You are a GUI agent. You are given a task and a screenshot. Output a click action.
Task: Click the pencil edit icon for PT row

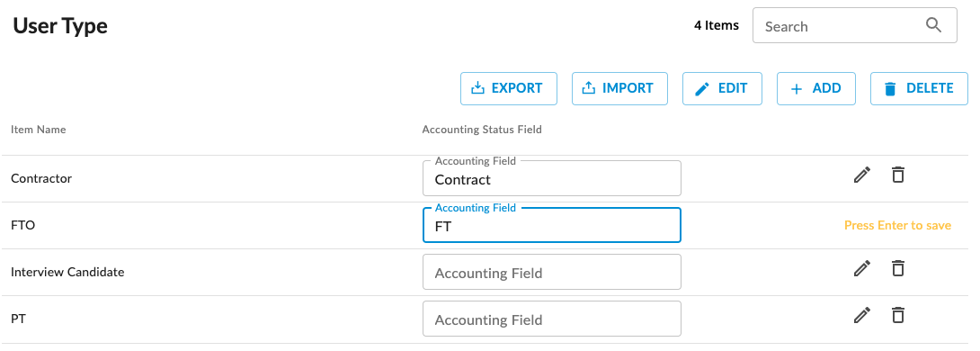pos(862,315)
